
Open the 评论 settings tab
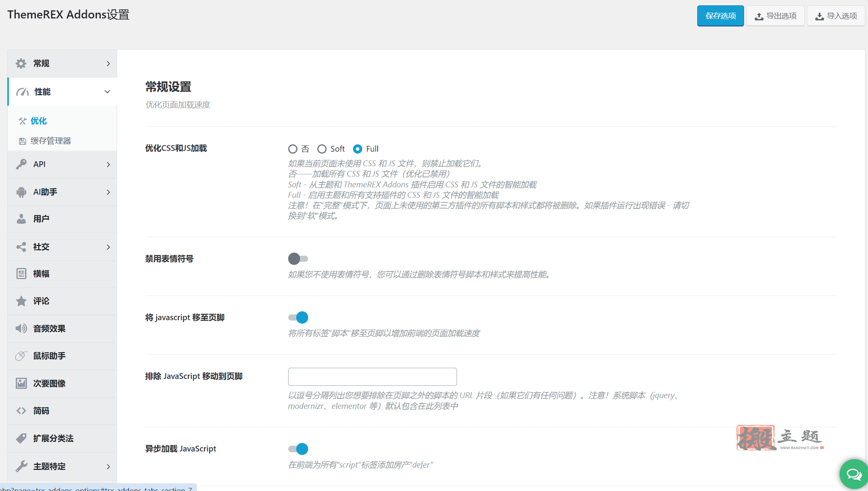click(62, 301)
